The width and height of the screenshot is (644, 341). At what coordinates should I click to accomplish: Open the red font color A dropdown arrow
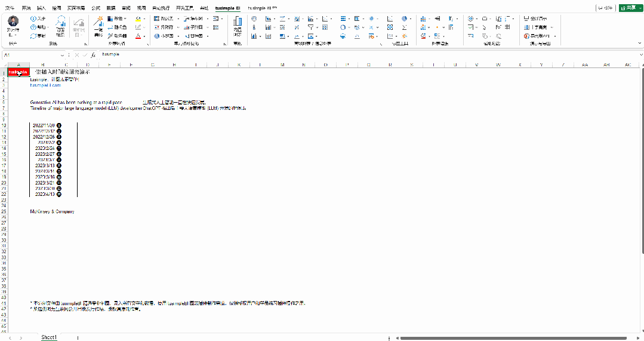tap(145, 36)
